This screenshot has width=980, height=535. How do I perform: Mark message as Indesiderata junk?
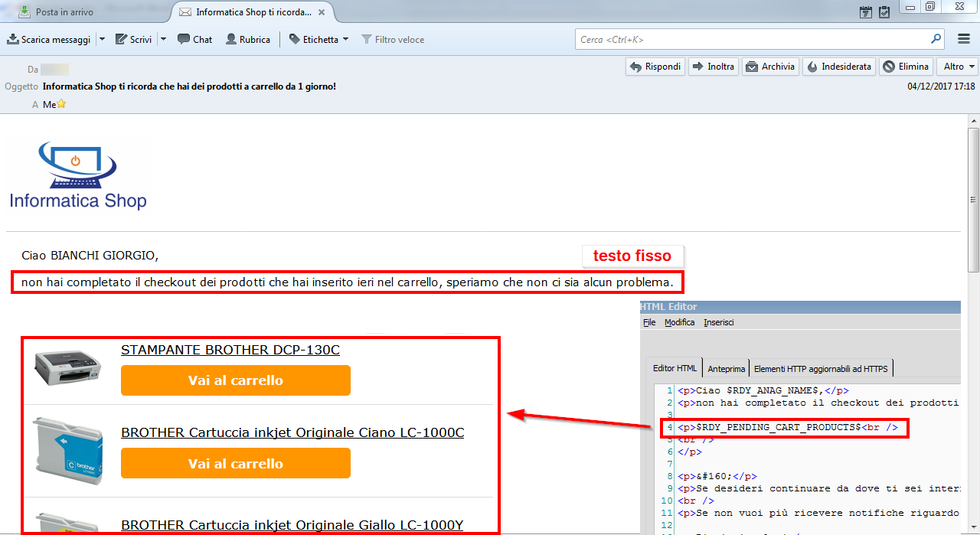[x=839, y=67]
